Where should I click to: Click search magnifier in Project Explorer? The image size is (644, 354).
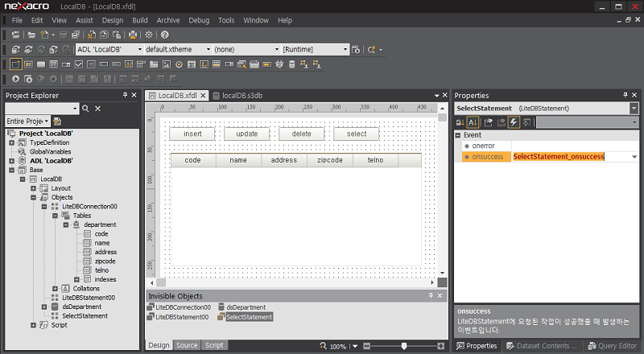(x=85, y=109)
